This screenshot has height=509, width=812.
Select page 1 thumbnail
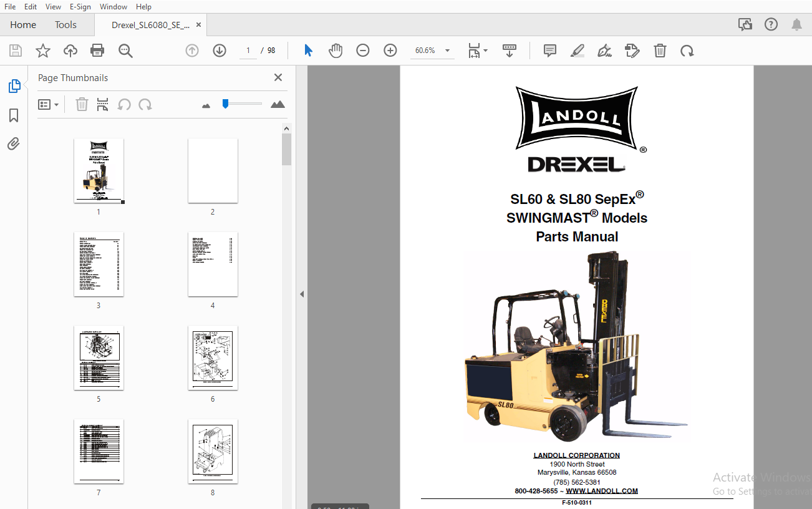pos(99,171)
